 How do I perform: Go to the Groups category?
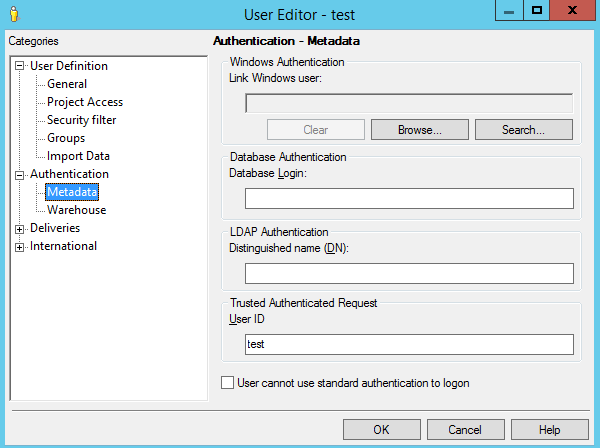pos(66,138)
